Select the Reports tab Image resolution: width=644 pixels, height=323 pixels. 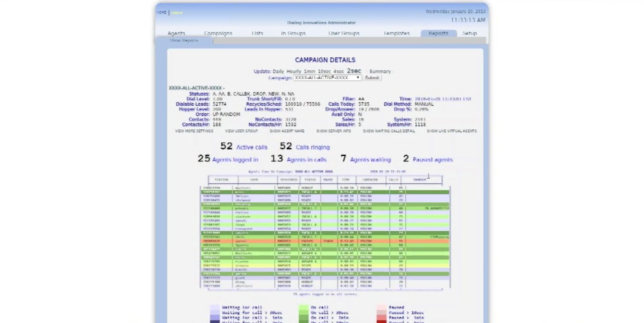(x=438, y=34)
